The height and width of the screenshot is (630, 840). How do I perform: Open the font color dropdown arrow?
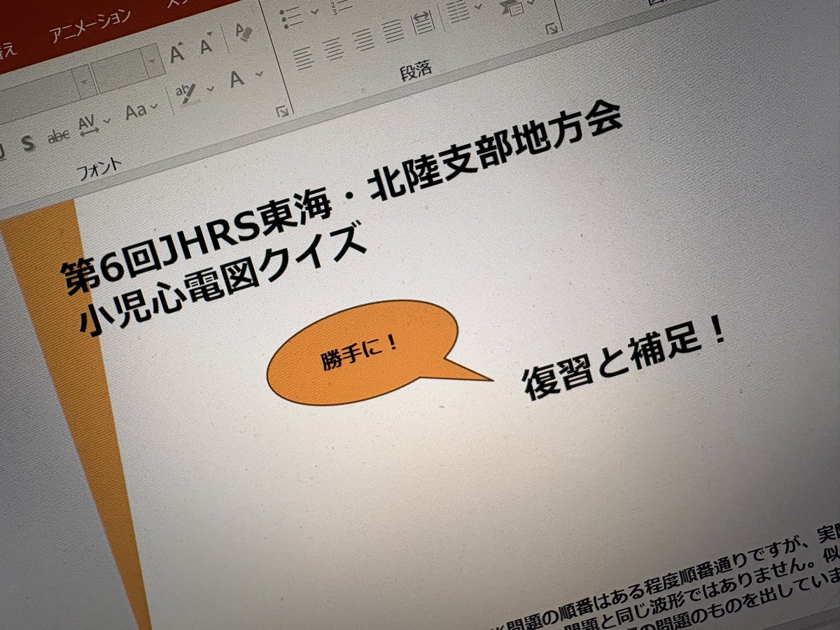260,73
